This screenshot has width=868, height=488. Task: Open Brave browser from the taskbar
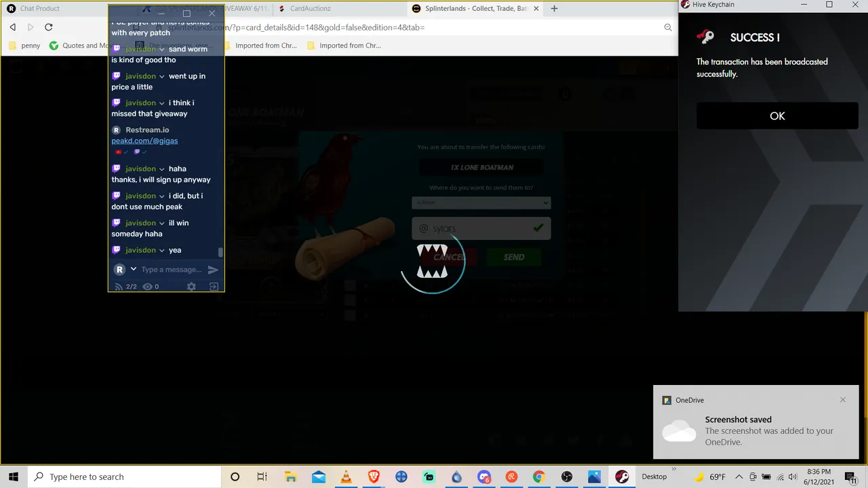click(x=374, y=476)
